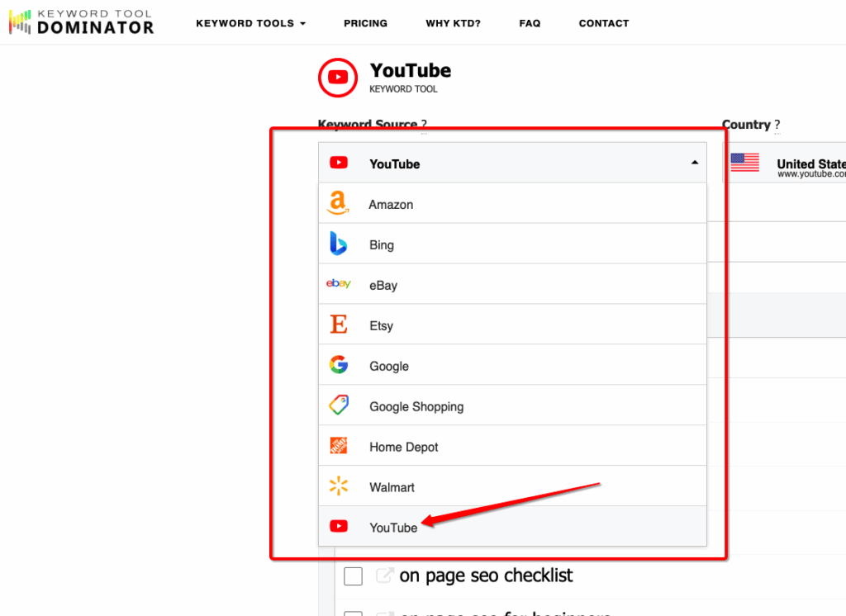Viewport: 846px width, 616px height.
Task: Choose Amazon as keyword source
Action: point(512,203)
